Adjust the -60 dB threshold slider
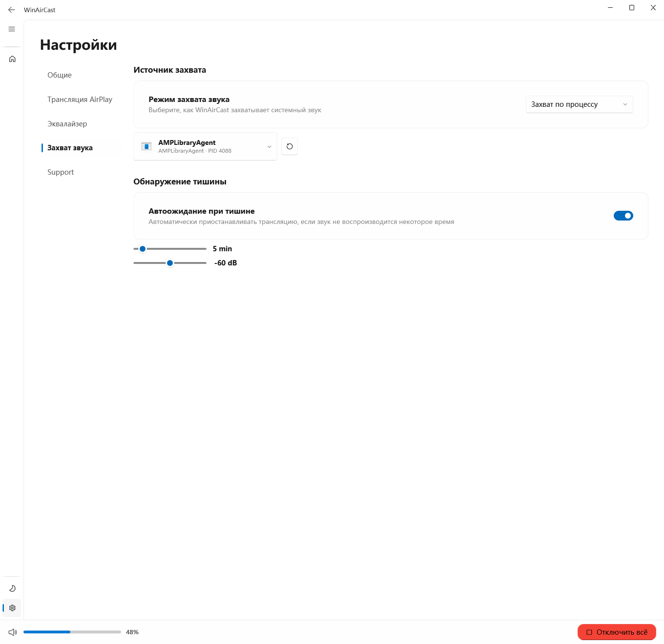Screen dimensions: 664x644 click(x=170, y=263)
